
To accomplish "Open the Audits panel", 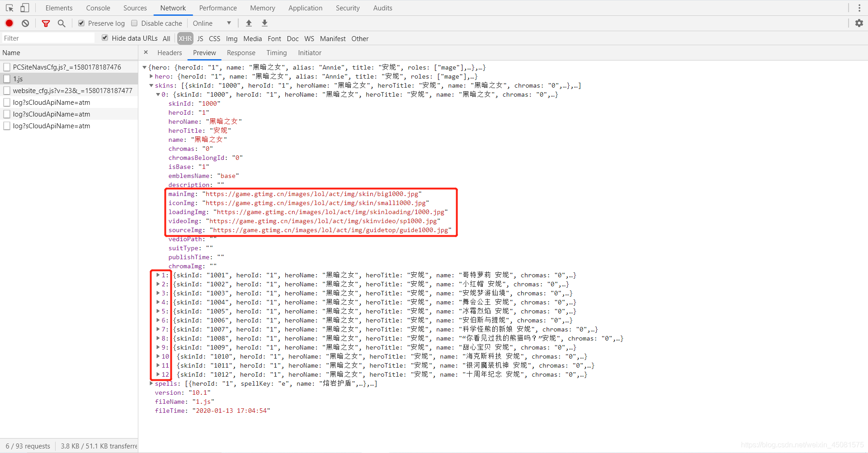I will tap(383, 8).
